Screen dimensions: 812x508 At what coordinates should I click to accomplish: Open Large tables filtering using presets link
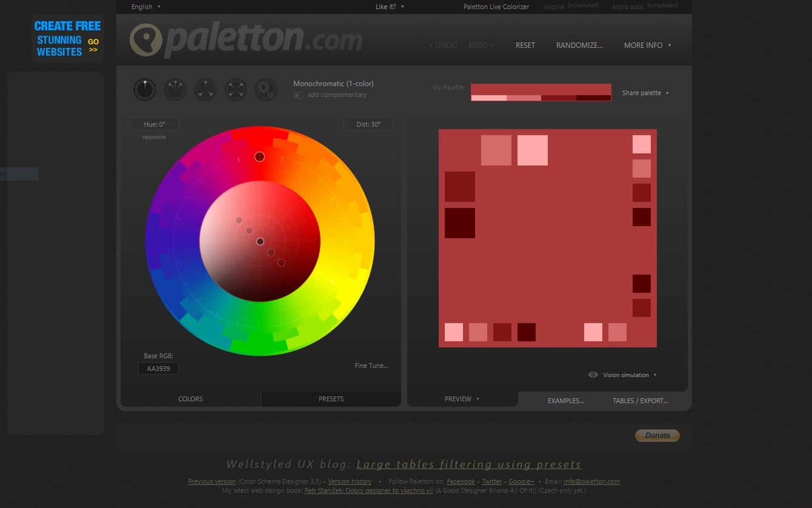point(469,464)
